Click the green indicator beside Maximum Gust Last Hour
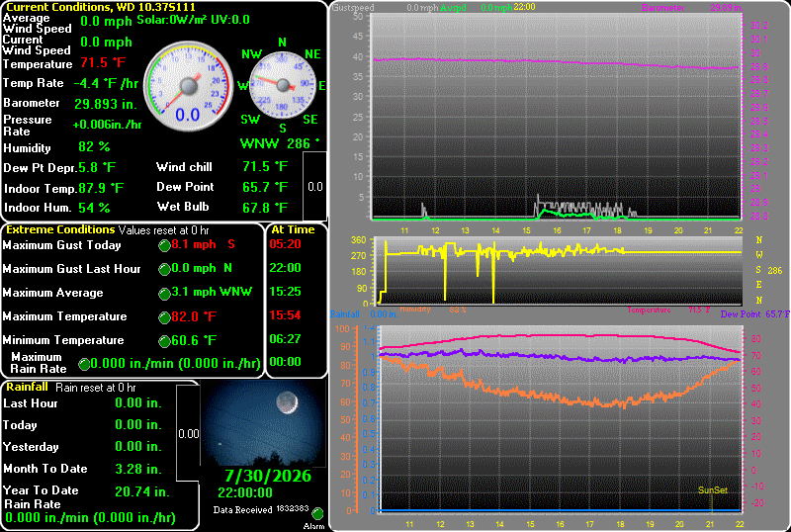791x532 pixels. pyautogui.click(x=164, y=270)
